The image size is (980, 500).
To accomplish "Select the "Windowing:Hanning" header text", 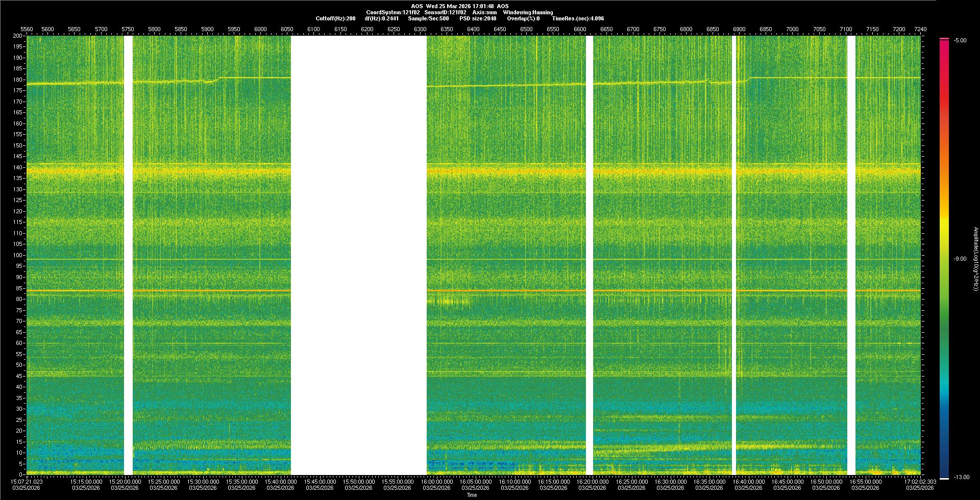I will pos(528,12).
